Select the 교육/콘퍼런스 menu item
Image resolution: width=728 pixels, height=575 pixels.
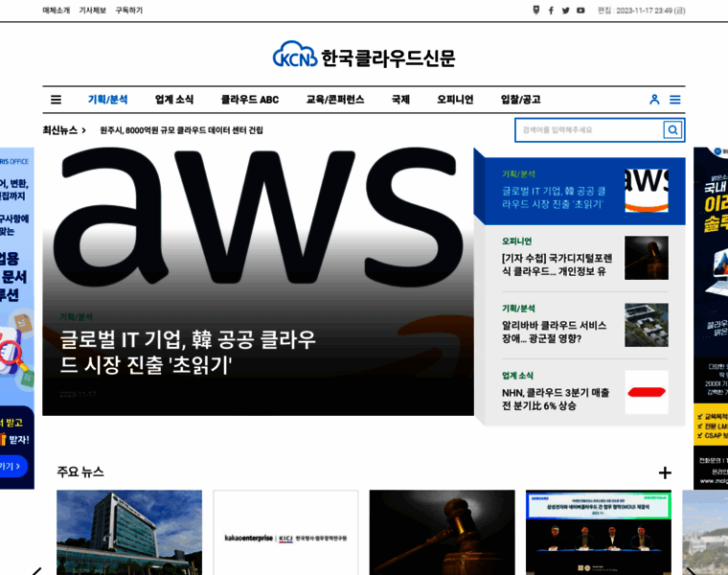[x=334, y=100]
